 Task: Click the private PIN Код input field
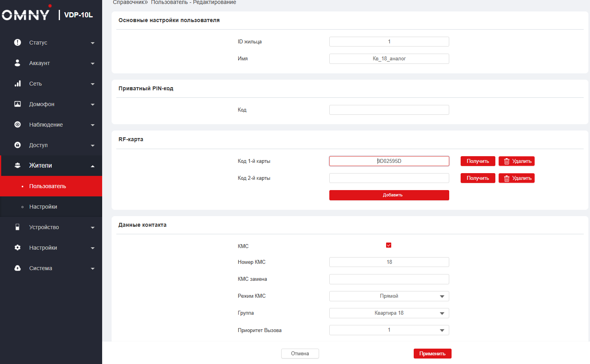click(x=389, y=110)
